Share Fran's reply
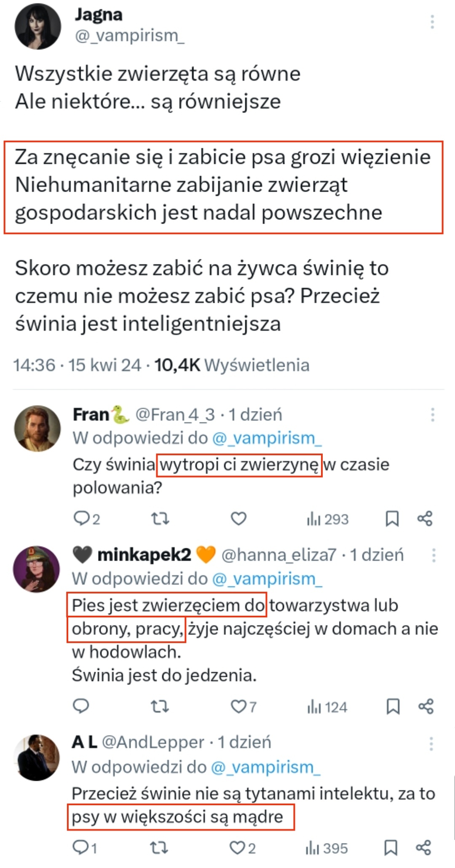Screen dimensions: 455x868 click(425, 519)
